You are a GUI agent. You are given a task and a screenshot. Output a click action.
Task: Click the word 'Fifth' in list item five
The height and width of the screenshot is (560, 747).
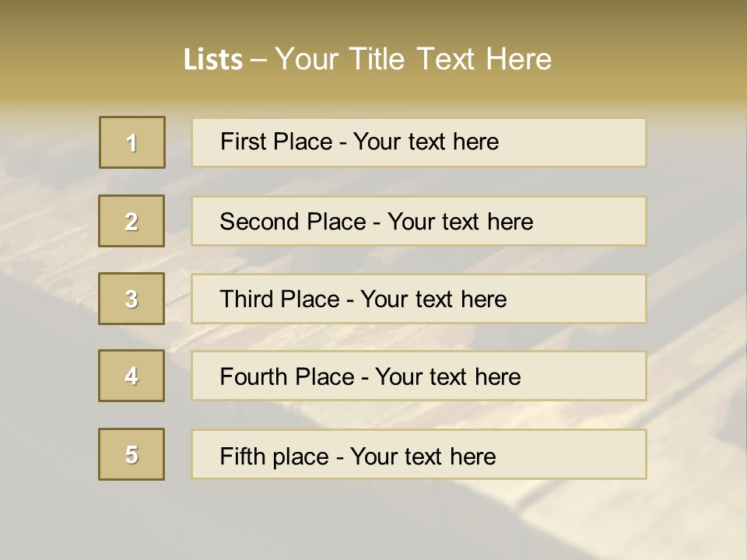tap(241, 456)
